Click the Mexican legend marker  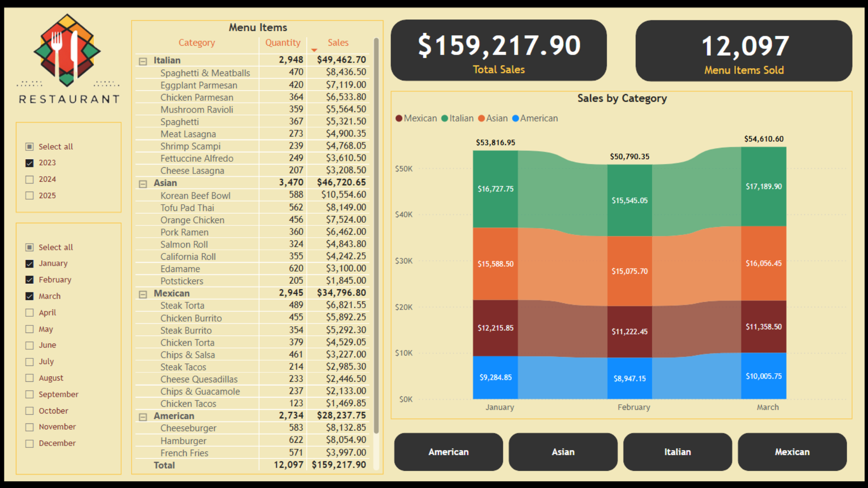(399, 118)
